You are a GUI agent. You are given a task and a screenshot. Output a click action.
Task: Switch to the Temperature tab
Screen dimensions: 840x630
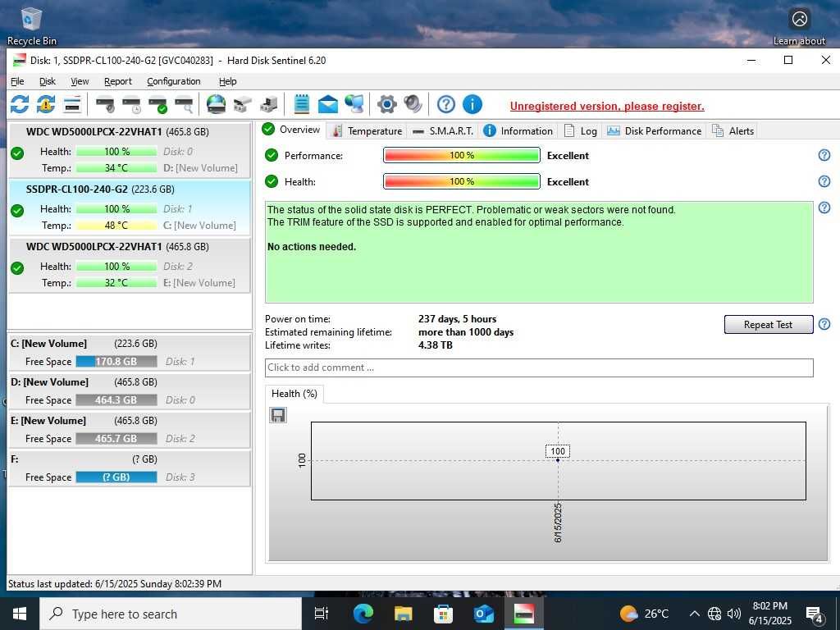click(x=367, y=130)
